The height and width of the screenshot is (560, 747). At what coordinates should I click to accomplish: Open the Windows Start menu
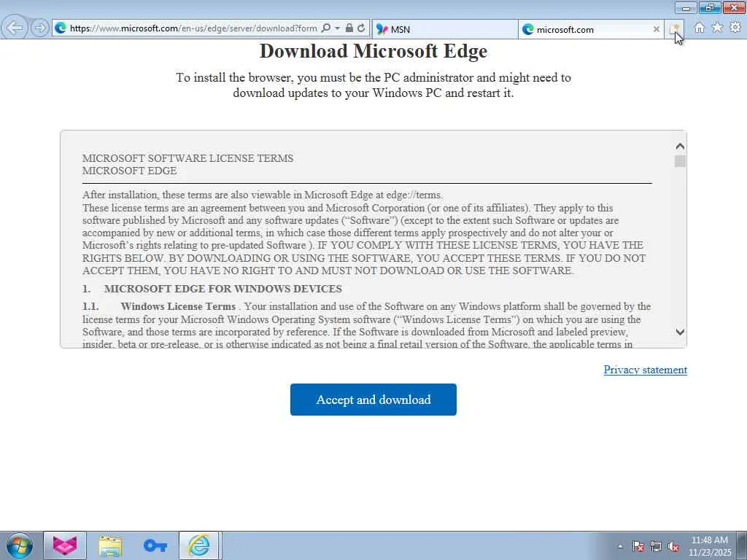click(19, 545)
